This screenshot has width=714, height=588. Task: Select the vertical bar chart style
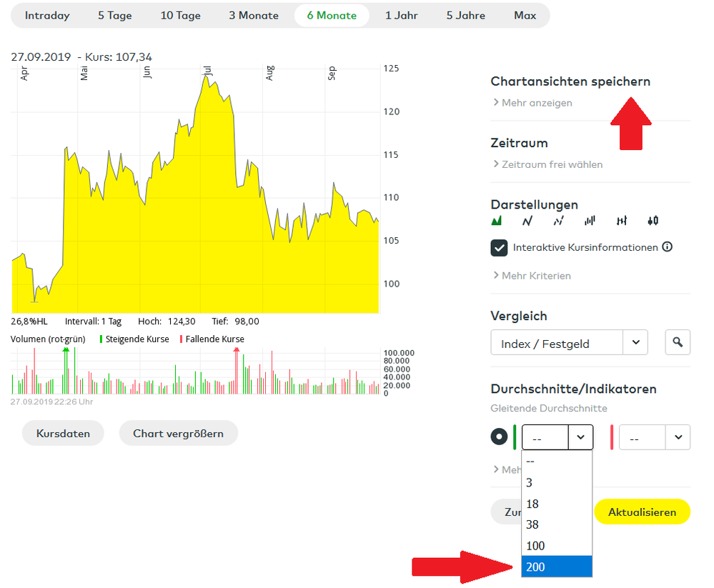click(x=590, y=221)
